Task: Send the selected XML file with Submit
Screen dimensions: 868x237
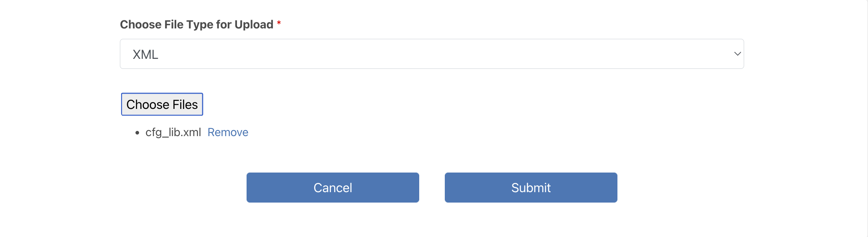Action: [x=531, y=188]
